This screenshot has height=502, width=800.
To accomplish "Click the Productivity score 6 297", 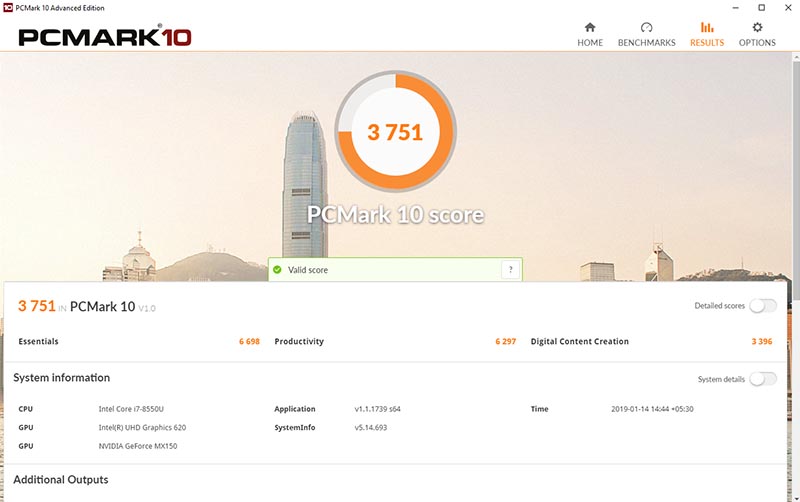I will [x=506, y=341].
